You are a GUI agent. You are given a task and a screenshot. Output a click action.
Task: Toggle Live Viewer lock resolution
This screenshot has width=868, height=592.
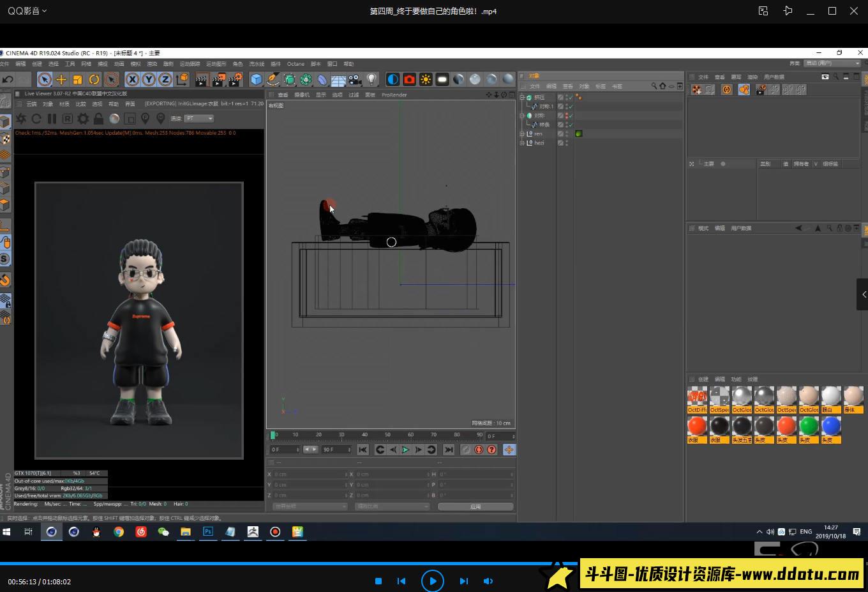[x=98, y=119]
